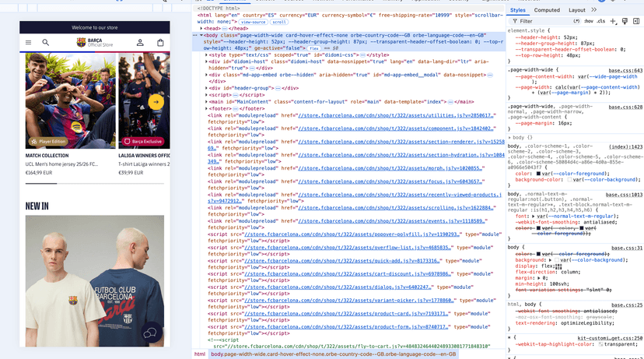Screen dimensions: 644x359
Task: Click the Barça Official Store logo
Action: 94,42
